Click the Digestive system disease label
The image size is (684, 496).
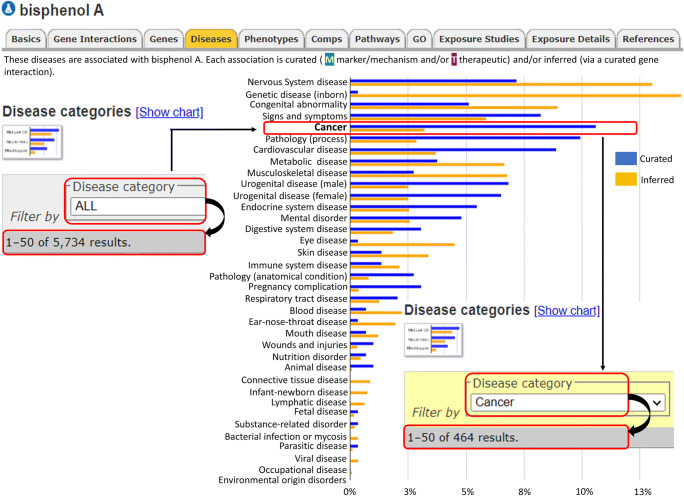tap(296, 229)
